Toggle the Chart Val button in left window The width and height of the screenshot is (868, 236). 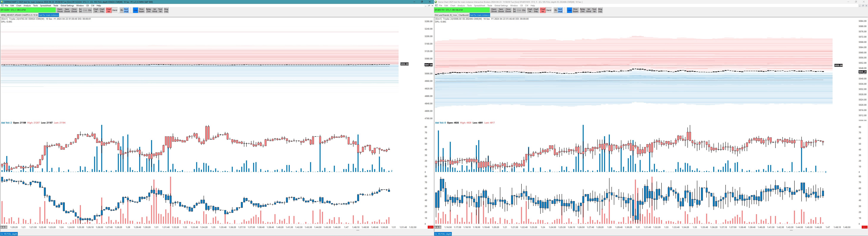[108, 11]
